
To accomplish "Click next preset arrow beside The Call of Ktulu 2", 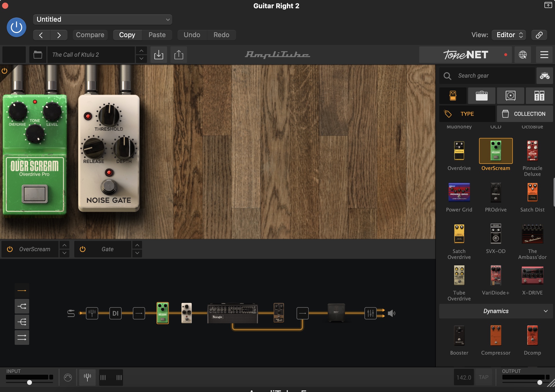I will pyautogui.click(x=141, y=59).
